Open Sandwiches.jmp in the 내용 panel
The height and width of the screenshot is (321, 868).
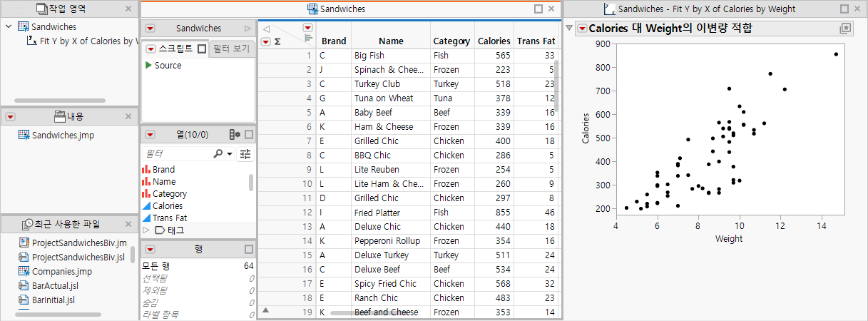coord(56,135)
